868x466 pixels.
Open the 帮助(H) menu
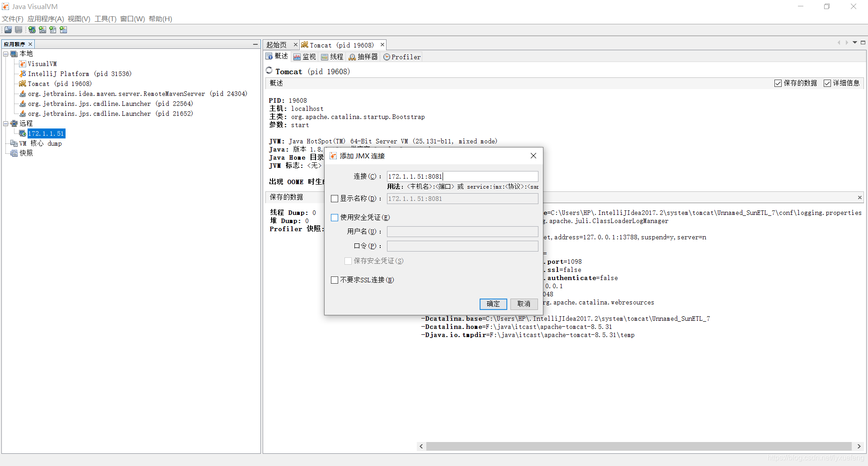tap(160, 19)
